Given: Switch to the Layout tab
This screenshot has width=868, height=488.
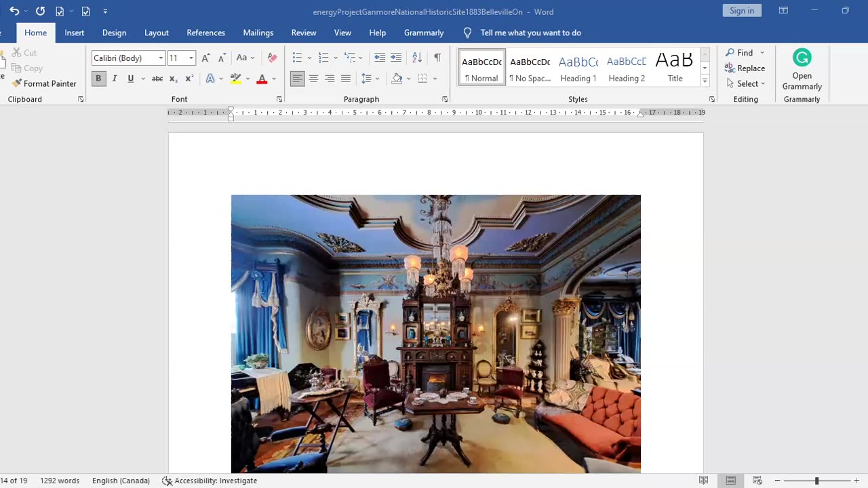Looking at the screenshot, I should coord(157,33).
